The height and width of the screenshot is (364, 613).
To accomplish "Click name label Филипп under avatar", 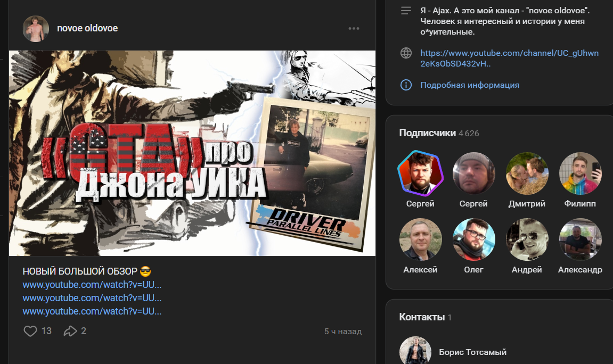I will (x=580, y=203).
